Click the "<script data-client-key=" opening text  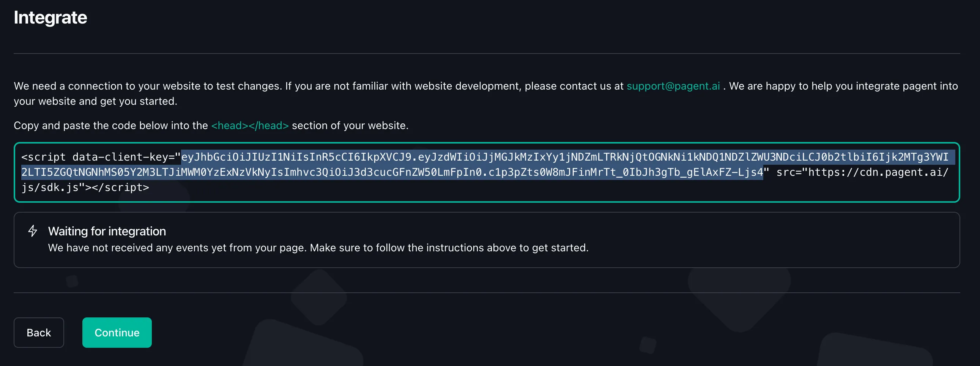101,157
